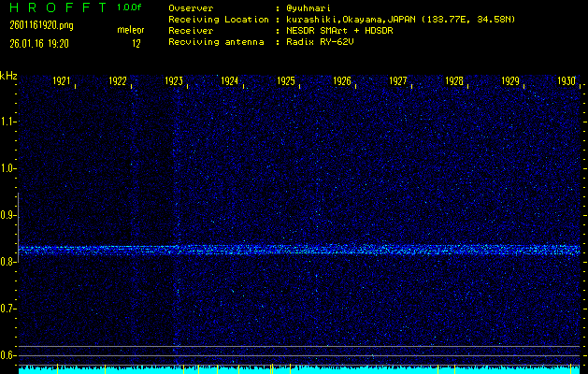Select the 1923 time marker
The height and width of the screenshot is (374, 588).
(174, 81)
